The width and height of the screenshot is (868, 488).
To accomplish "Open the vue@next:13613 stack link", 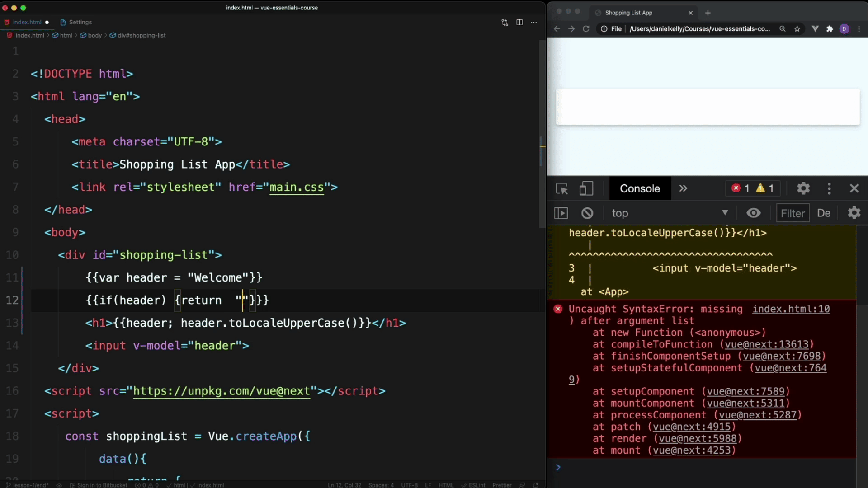I will pyautogui.click(x=766, y=344).
